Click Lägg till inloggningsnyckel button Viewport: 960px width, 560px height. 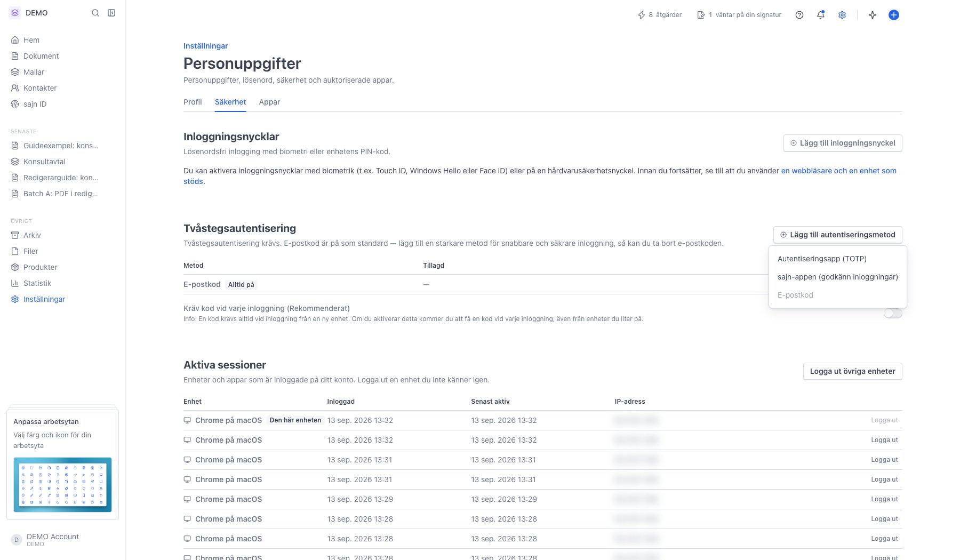(x=843, y=143)
